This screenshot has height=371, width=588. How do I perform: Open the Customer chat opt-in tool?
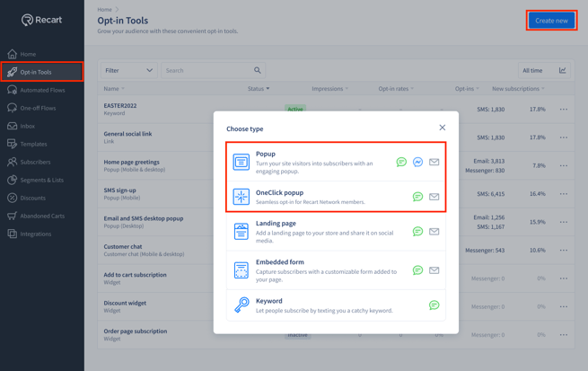click(x=123, y=246)
